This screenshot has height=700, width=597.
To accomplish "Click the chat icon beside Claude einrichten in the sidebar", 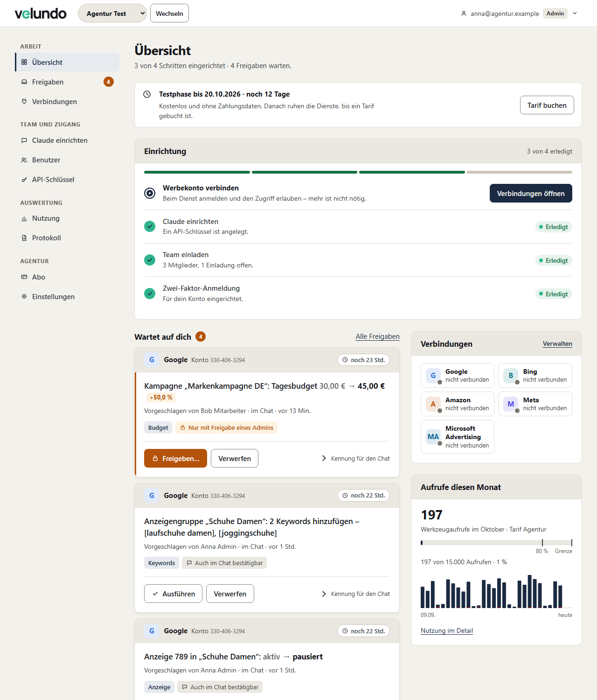I will [x=24, y=140].
